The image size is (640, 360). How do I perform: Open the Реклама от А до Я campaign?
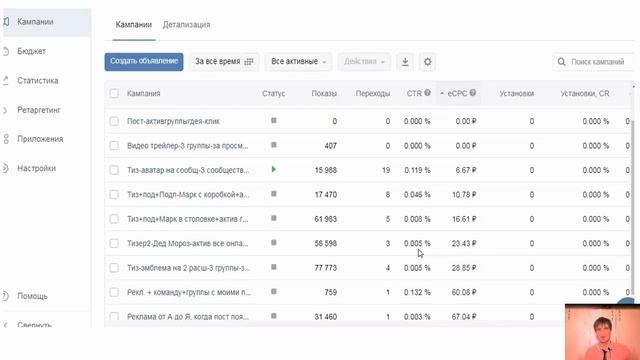coord(188,317)
